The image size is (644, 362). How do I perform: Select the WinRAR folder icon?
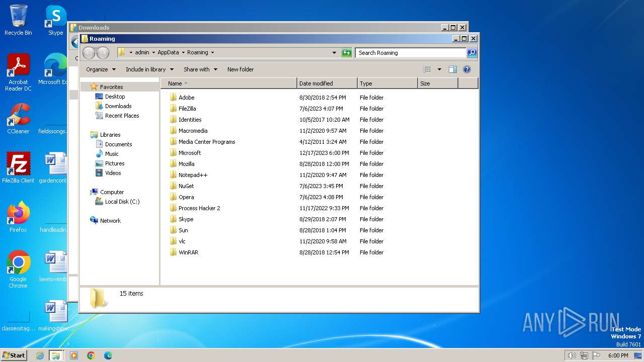coord(173,252)
